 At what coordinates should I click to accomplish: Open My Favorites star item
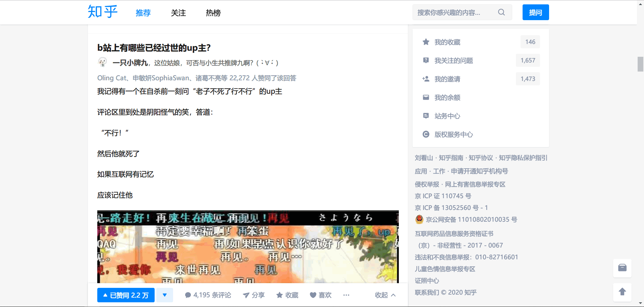(x=447, y=42)
